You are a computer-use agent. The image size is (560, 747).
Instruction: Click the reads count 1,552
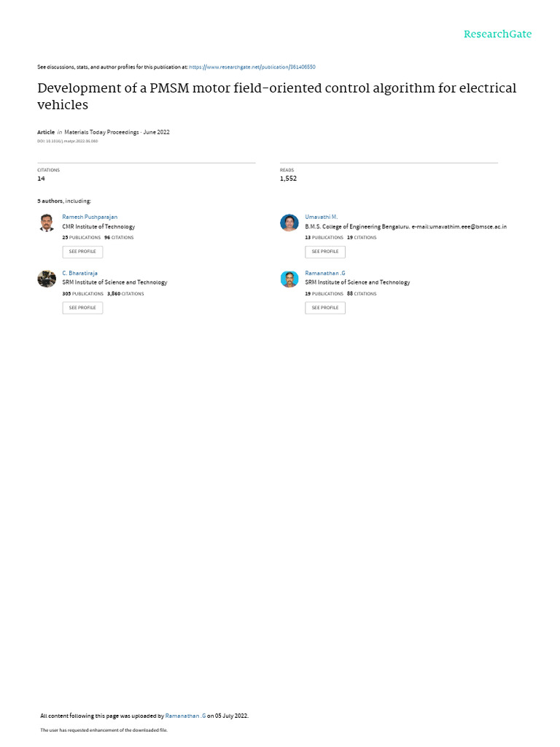[x=288, y=179]
